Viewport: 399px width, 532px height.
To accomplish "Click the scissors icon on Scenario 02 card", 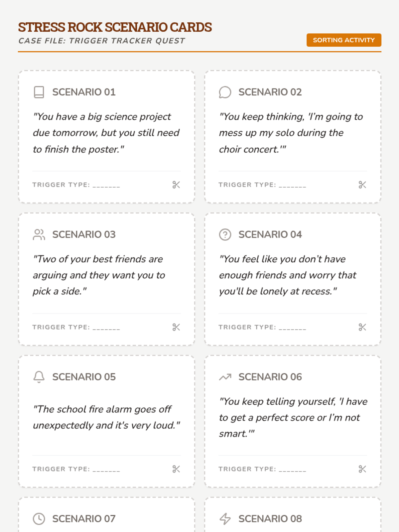I will pyautogui.click(x=362, y=185).
